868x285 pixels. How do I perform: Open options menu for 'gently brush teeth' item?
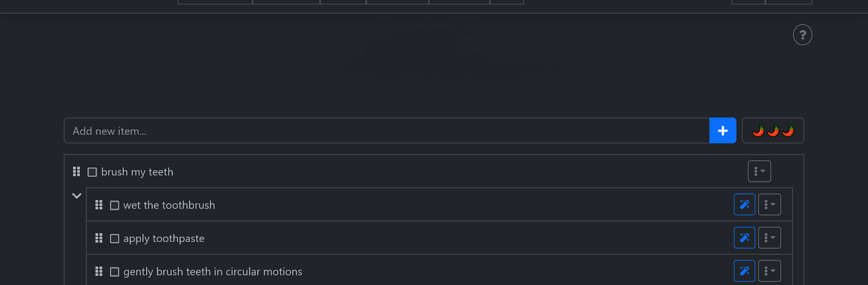tap(769, 271)
